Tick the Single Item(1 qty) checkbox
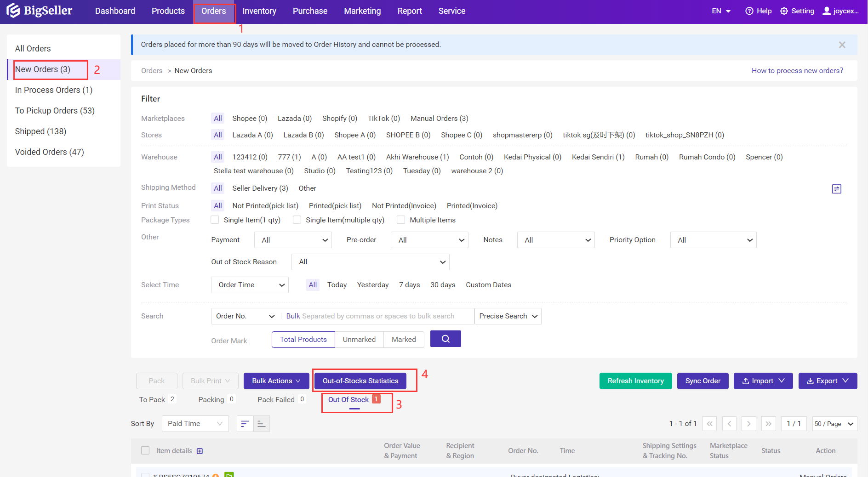 pos(215,220)
